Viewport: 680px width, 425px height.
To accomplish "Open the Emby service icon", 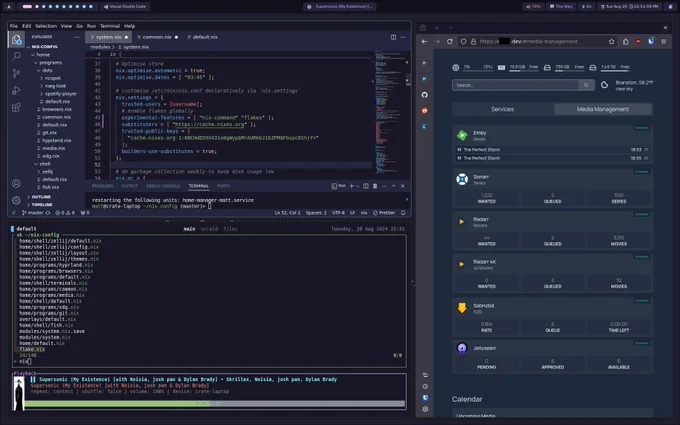I will pos(462,135).
